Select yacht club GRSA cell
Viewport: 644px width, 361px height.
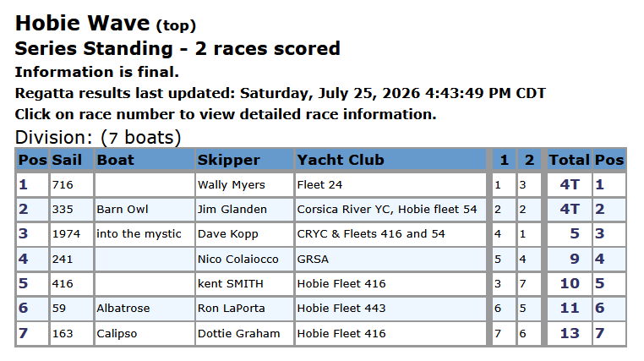coord(390,260)
